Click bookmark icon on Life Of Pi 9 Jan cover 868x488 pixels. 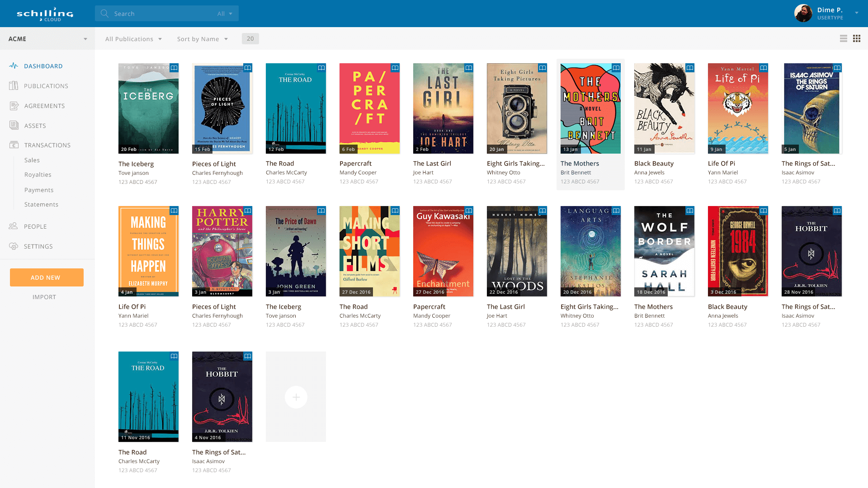pos(764,68)
